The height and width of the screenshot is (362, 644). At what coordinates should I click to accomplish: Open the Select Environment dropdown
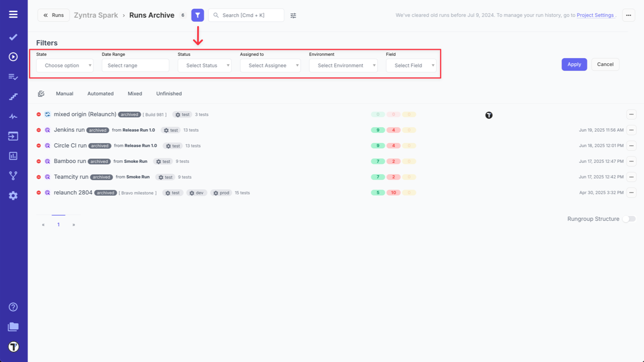click(x=343, y=65)
